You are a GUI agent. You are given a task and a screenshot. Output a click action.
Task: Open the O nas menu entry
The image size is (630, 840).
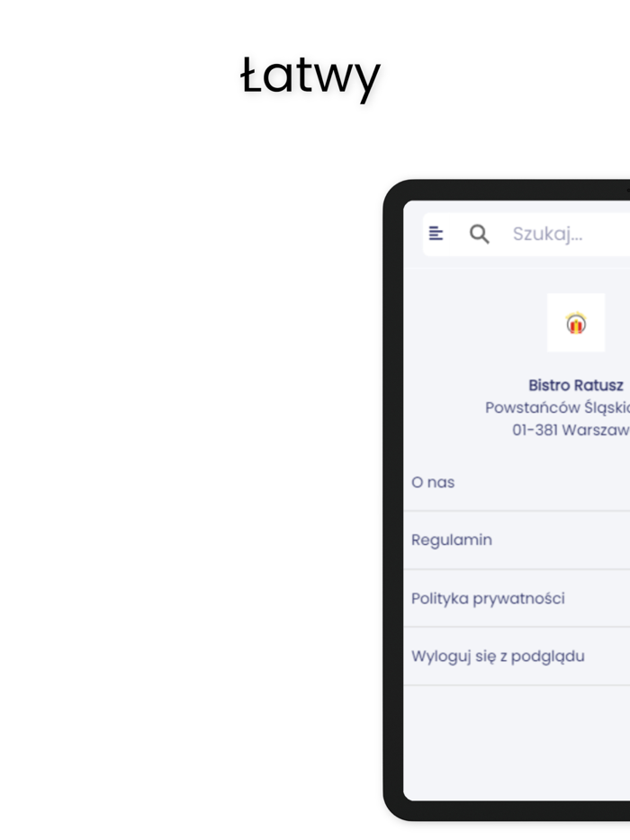[x=517, y=482]
